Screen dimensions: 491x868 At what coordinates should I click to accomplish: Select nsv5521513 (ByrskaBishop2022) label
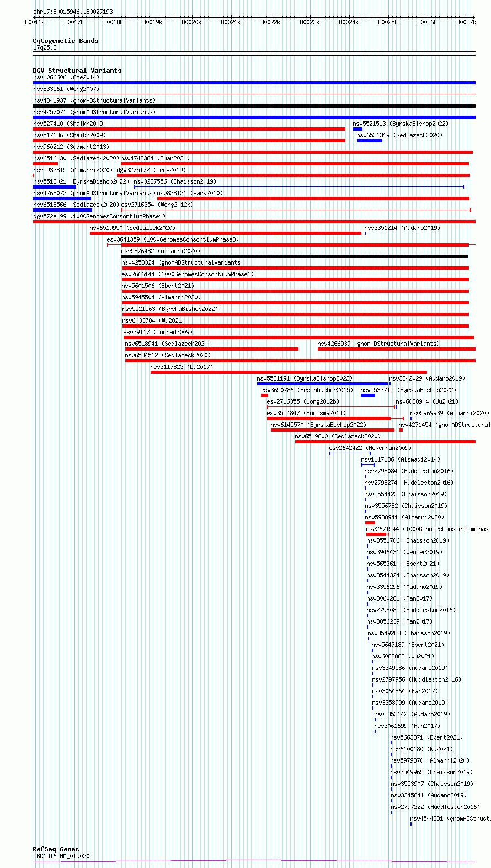401,124
